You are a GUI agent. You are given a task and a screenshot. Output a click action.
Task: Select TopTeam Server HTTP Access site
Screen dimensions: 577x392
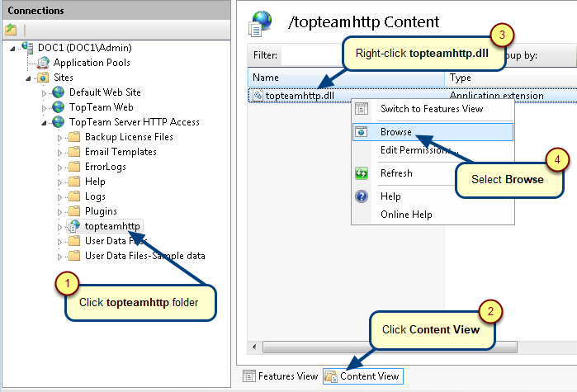pyautogui.click(x=135, y=121)
